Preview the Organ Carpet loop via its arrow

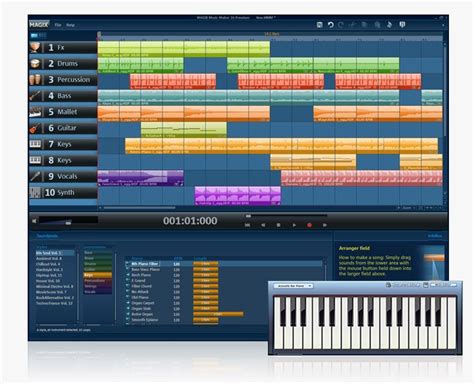pos(128,303)
